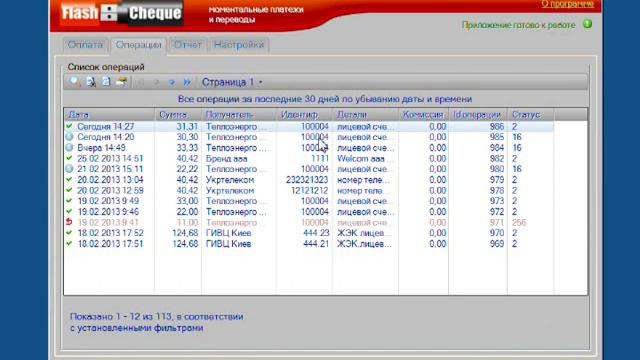Click the status value 256
This screenshot has height=360, width=640.
[519, 222]
